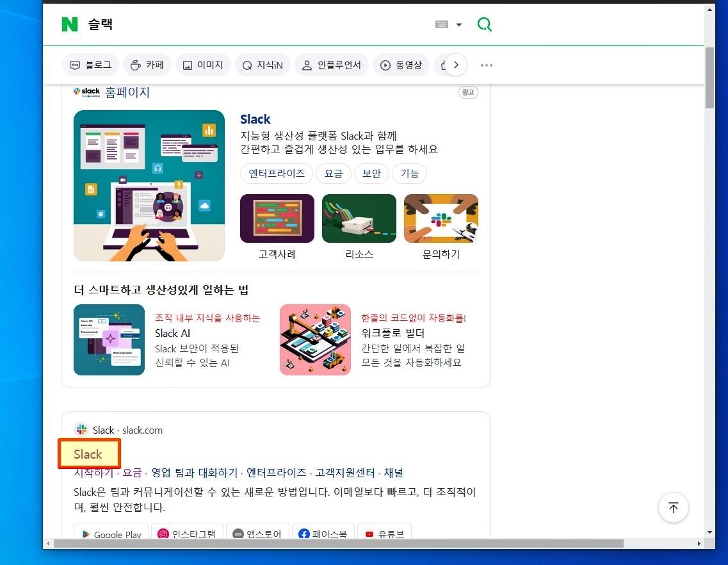Open the 리소스 thumbnail
Screen dimensions: 728x565
[359, 218]
